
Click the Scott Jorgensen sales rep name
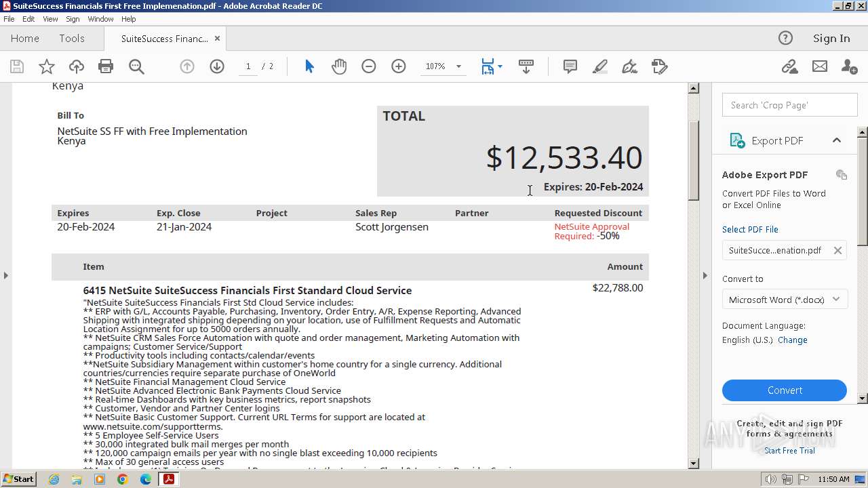click(x=392, y=227)
